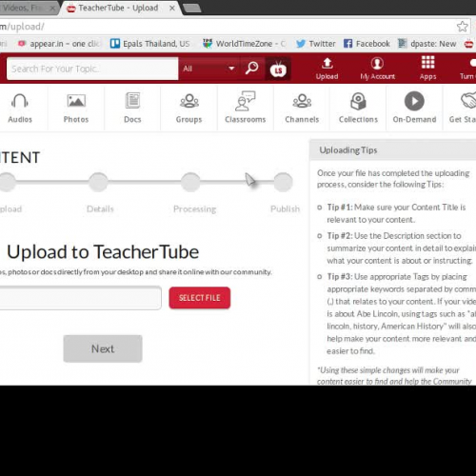
Task: Click the SELECT FILE button
Action: pyautogui.click(x=200, y=298)
